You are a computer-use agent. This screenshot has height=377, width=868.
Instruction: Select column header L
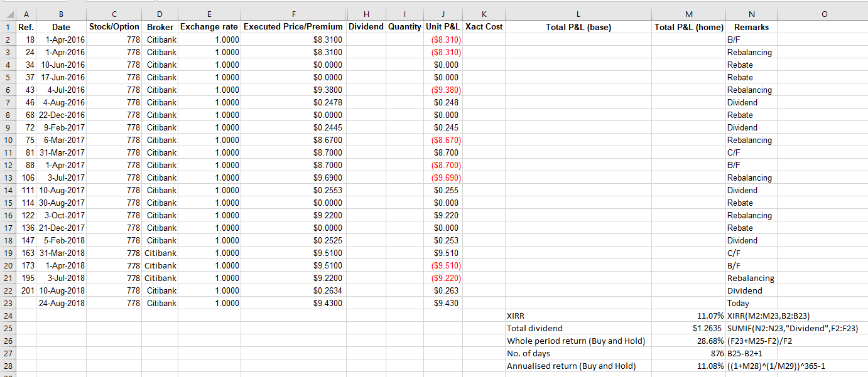(578, 14)
